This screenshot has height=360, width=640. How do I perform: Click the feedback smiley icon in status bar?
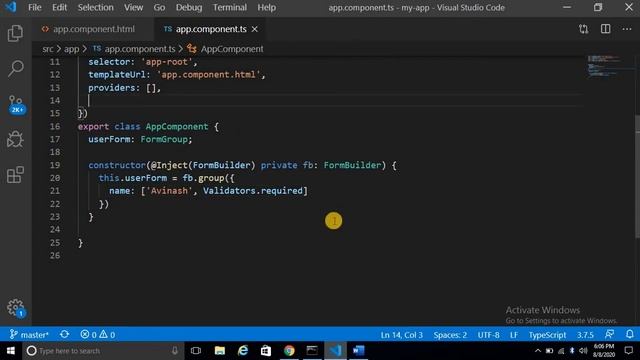pos(609,334)
